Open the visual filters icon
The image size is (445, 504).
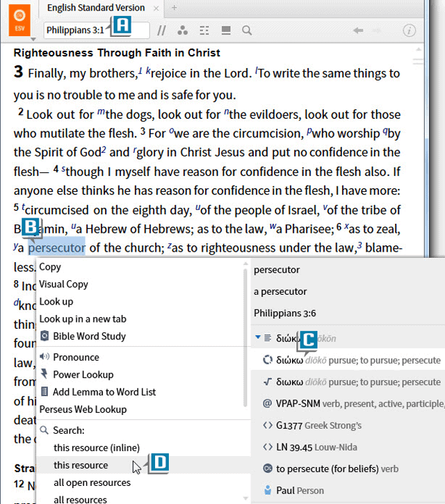(x=183, y=31)
